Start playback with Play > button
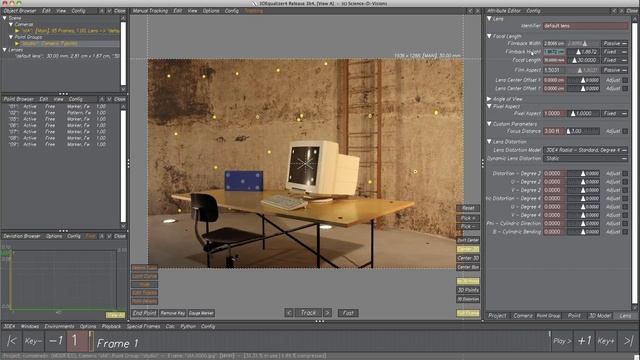 (x=562, y=341)
